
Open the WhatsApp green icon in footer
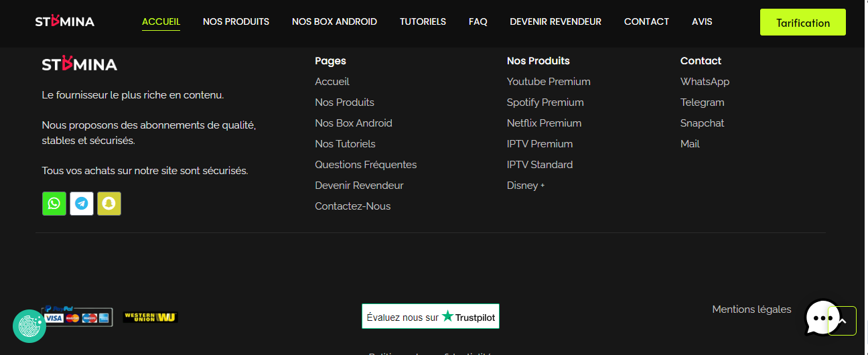click(x=54, y=204)
